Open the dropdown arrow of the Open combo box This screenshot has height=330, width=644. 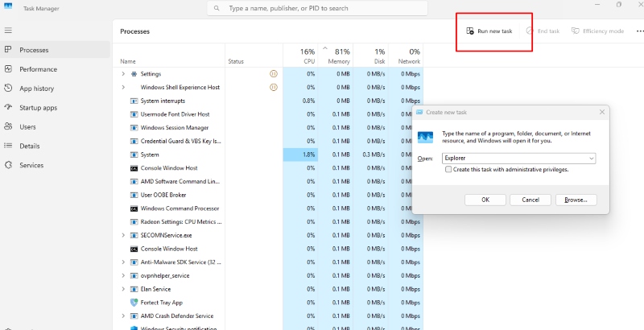pyautogui.click(x=591, y=159)
